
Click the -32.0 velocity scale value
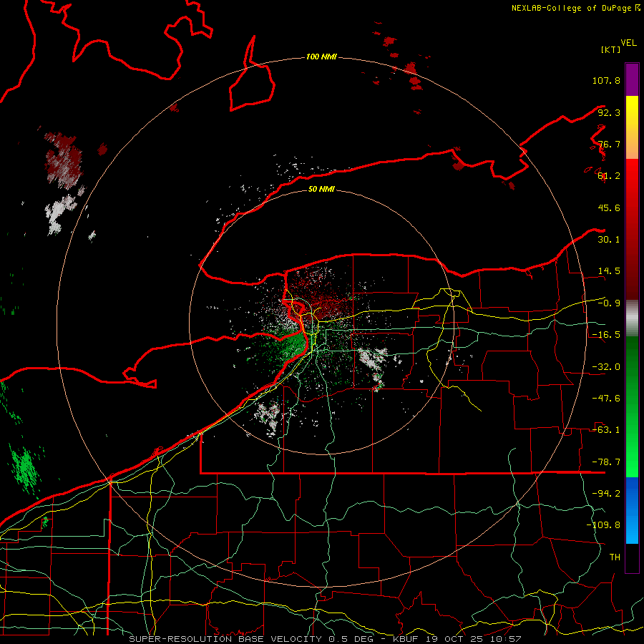coord(606,367)
